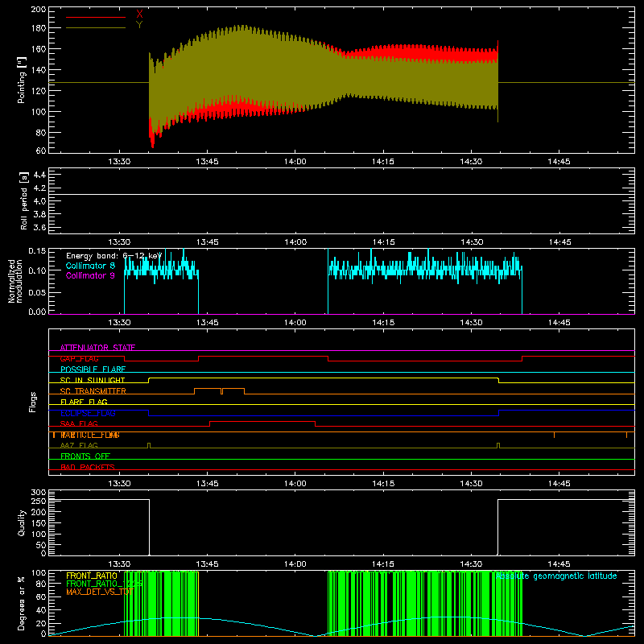This screenshot has width=644, height=644.
Task: Click the 0.15 tick on modulation axis
Action: (x=37, y=250)
